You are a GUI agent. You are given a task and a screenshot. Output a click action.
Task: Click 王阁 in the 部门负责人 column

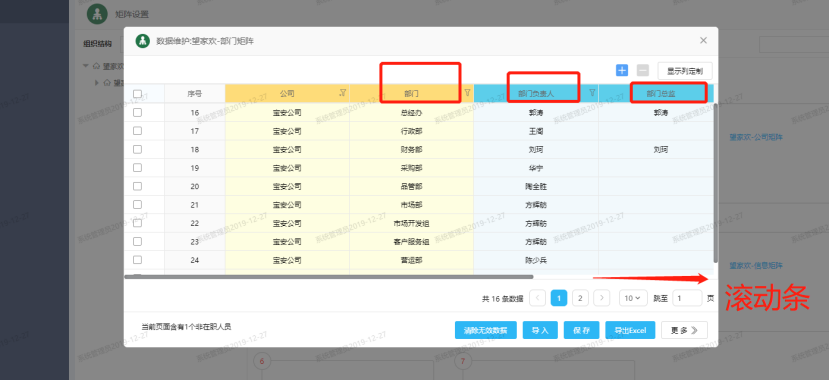536,131
